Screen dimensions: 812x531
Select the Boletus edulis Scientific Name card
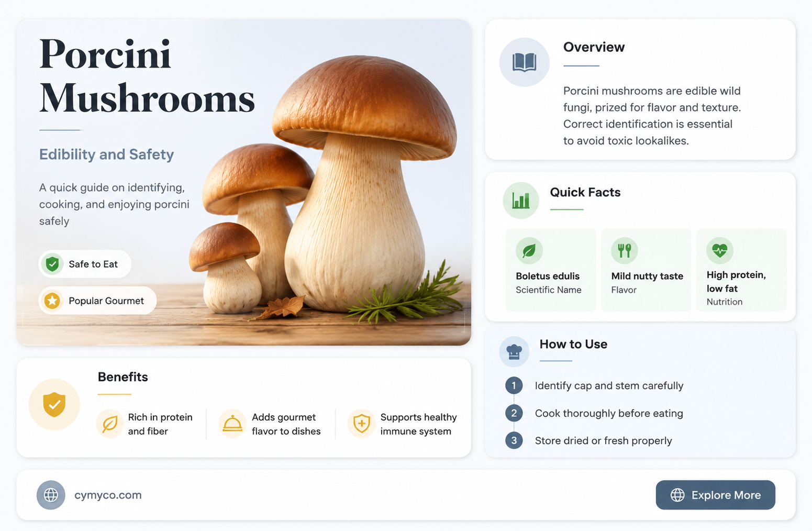tap(551, 270)
